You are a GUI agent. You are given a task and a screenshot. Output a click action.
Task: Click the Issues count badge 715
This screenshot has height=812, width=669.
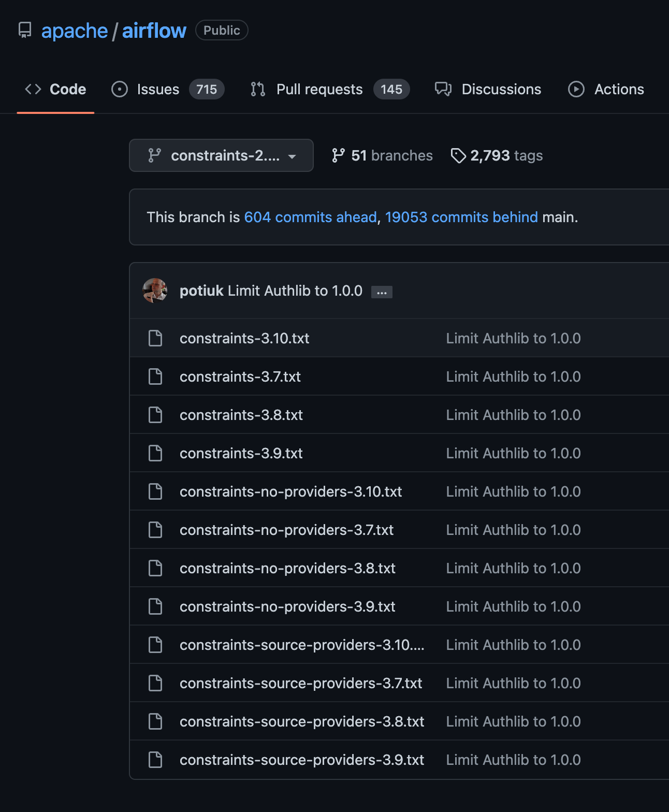pos(207,89)
